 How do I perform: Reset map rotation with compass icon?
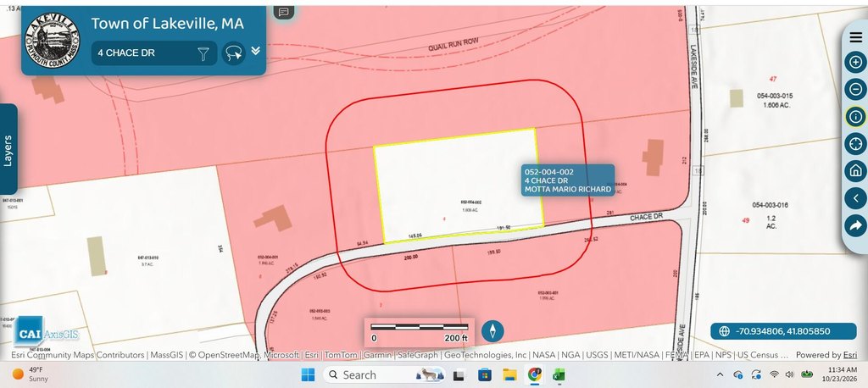(x=492, y=331)
